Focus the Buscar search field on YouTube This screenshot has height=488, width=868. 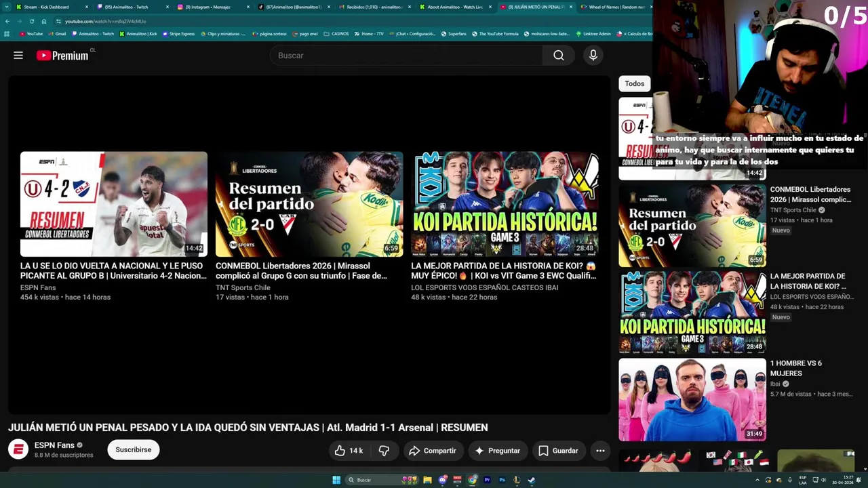point(407,56)
